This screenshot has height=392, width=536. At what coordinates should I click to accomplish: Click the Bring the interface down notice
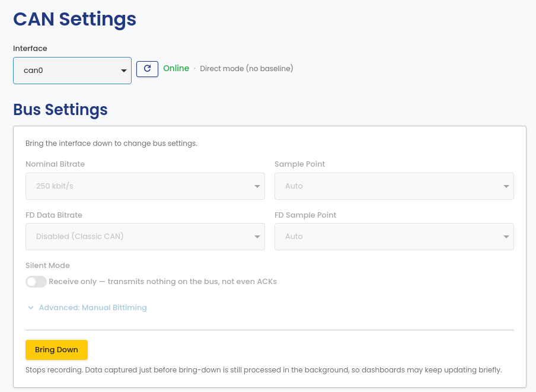point(111,143)
